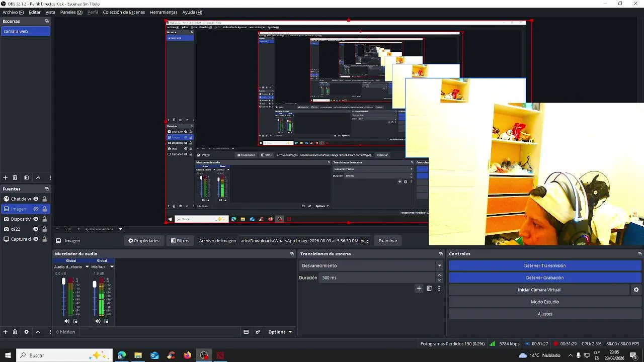This screenshot has width=644, height=362.
Task: Pop out the Fuentes dock panel
Action: (x=47, y=189)
